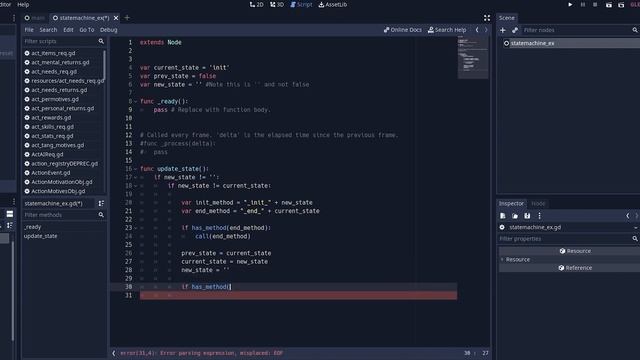Save the edited resource
The width and height of the screenshot is (640, 360).
527,216
